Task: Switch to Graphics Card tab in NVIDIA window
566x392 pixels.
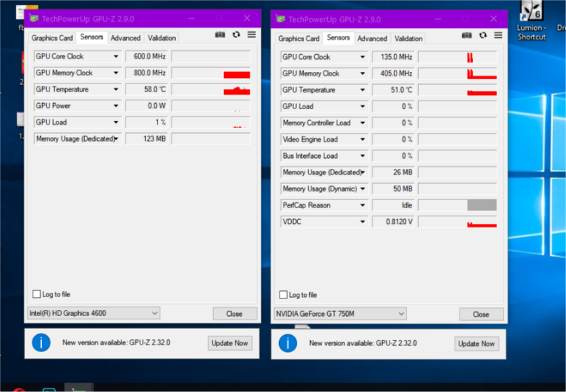Action: [x=299, y=39]
